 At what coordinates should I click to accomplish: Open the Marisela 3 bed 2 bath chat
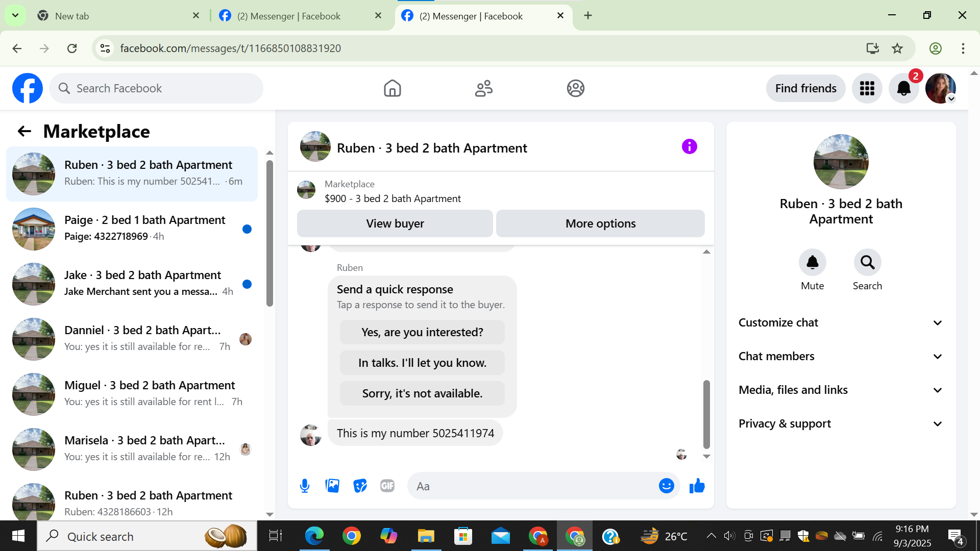point(132,449)
